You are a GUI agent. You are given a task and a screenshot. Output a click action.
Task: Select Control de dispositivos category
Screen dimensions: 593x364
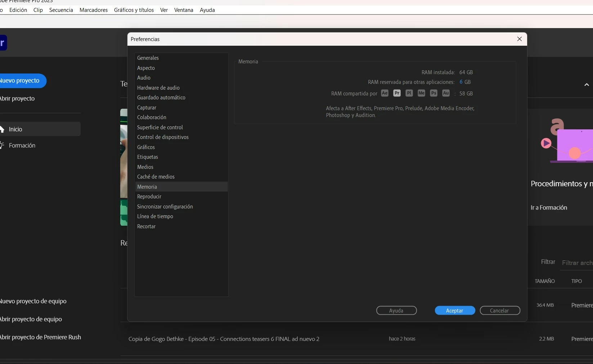click(x=181, y=137)
